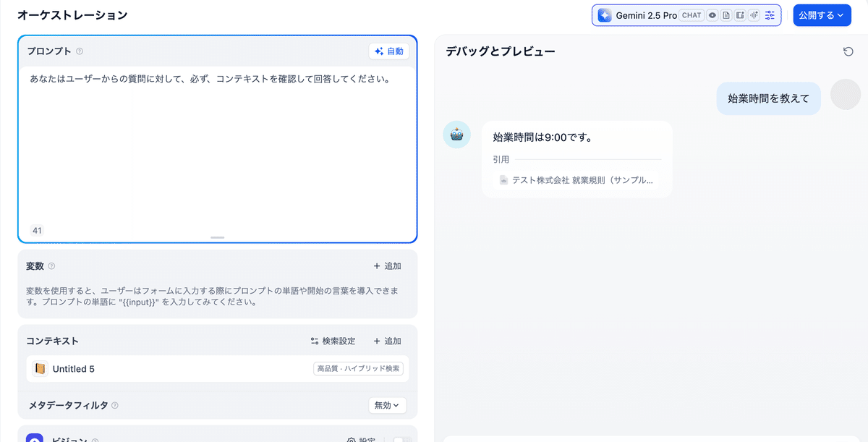Click the CHAT mode badge next to Gemini
Screen dimensions: 868x442
click(x=691, y=14)
